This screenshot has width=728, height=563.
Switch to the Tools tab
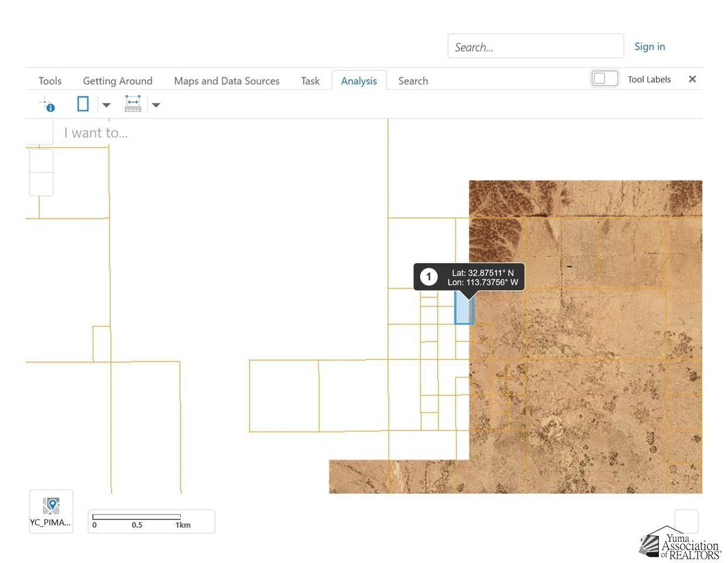(x=50, y=81)
